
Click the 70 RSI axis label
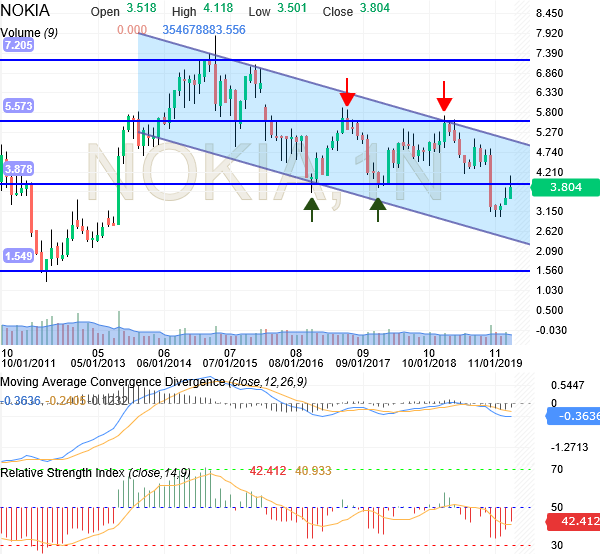[x=557, y=469]
